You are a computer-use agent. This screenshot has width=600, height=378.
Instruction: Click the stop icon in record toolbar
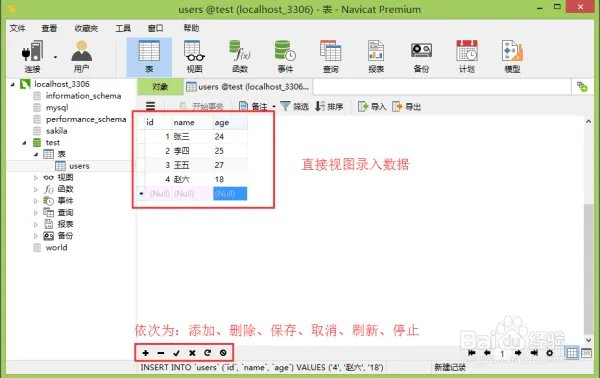223,353
